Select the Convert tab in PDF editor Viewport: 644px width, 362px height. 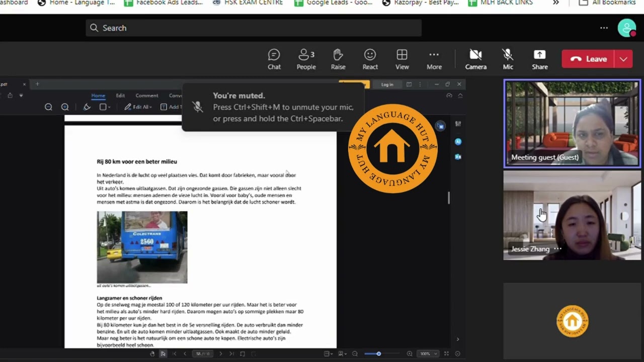point(176,96)
